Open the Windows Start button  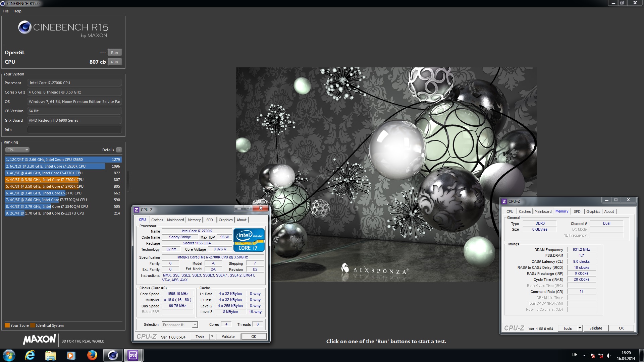9,355
